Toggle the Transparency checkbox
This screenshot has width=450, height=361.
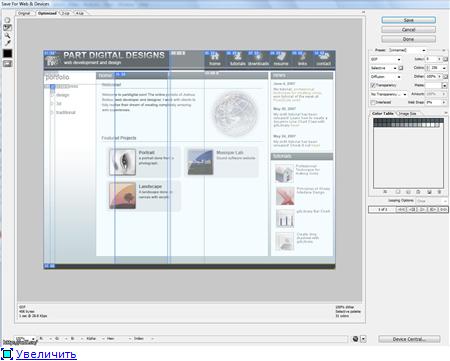[x=373, y=85]
